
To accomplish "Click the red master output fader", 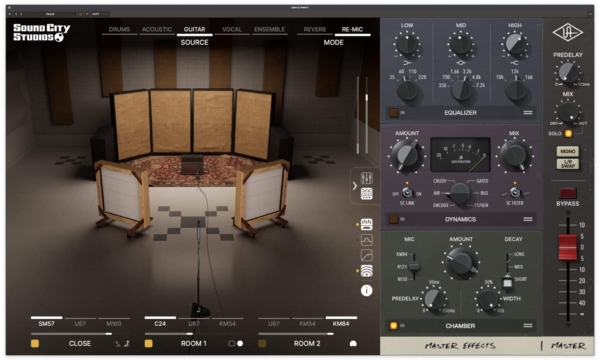I will click(x=568, y=247).
